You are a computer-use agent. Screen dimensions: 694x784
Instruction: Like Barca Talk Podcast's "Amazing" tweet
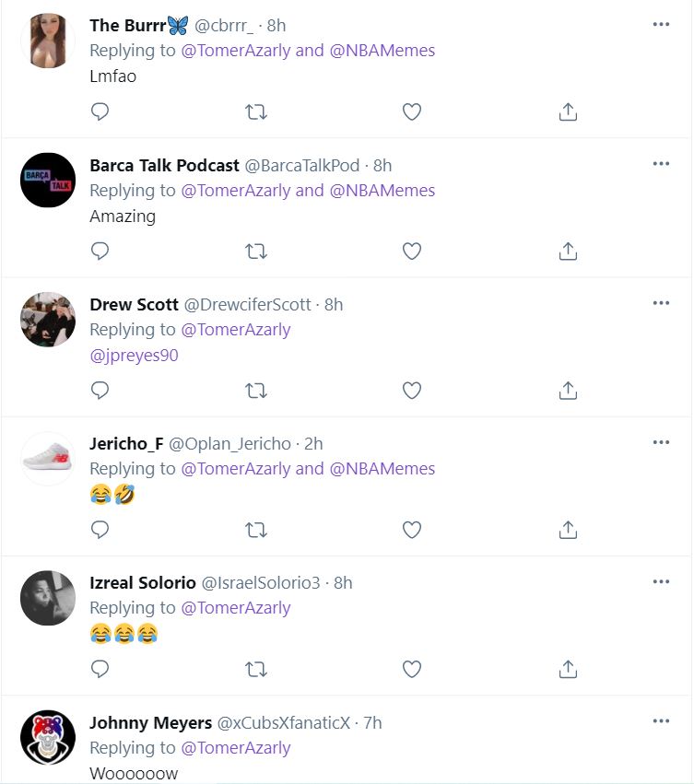click(x=412, y=251)
